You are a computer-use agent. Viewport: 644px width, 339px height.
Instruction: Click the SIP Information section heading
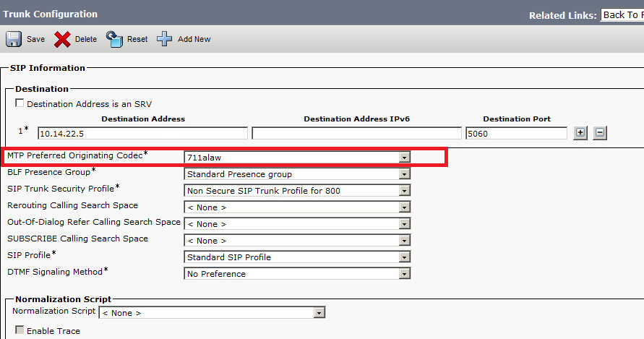(x=48, y=68)
